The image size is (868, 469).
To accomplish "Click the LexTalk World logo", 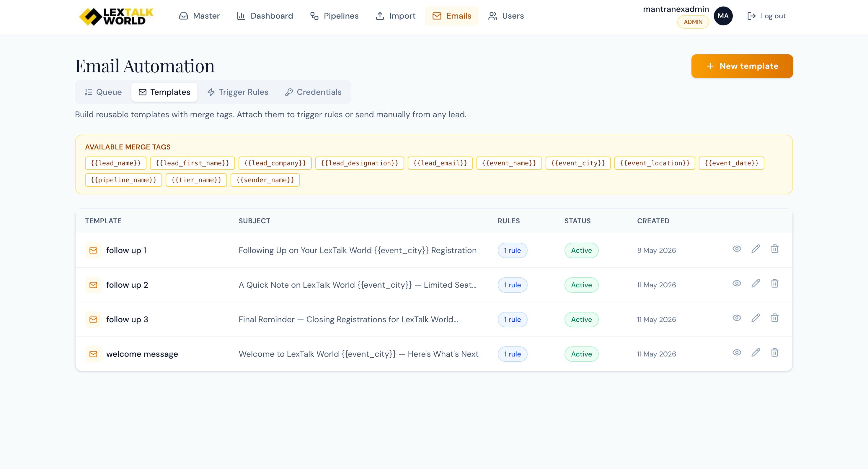I will click(116, 17).
